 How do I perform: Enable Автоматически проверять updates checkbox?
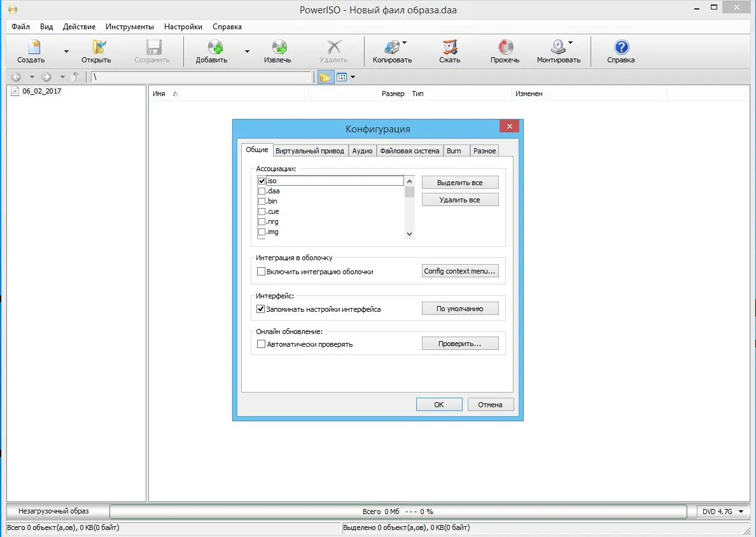pos(261,344)
